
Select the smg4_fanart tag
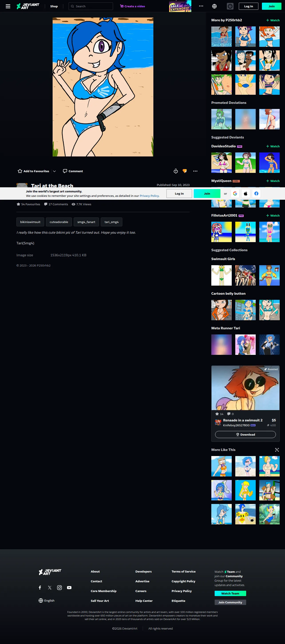click(x=86, y=222)
